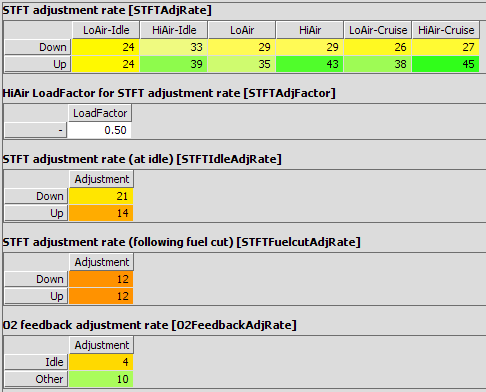Click the idle Down adjustment cell 21
The height and width of the screenshot is (392, 486).
click(x=101, y=196)
